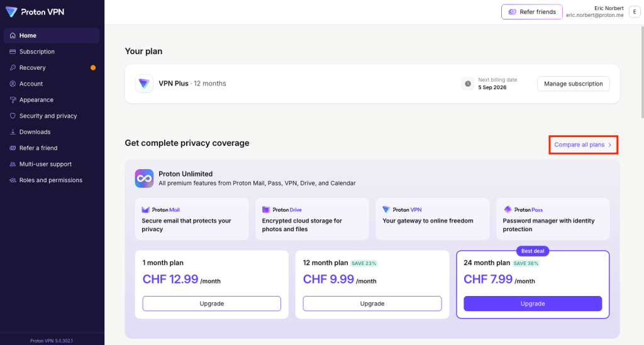Select the Proton Mail feature card
Image resolution: width=644 pixels, height=345 pixels.
pyautogui.click(x=192, y=219)
